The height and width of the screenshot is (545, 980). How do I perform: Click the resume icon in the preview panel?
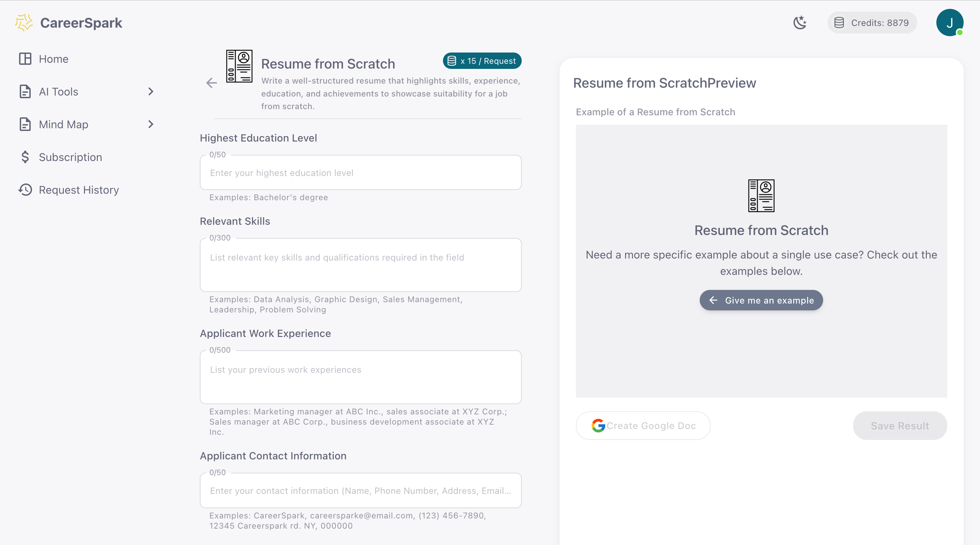[761, 196]
